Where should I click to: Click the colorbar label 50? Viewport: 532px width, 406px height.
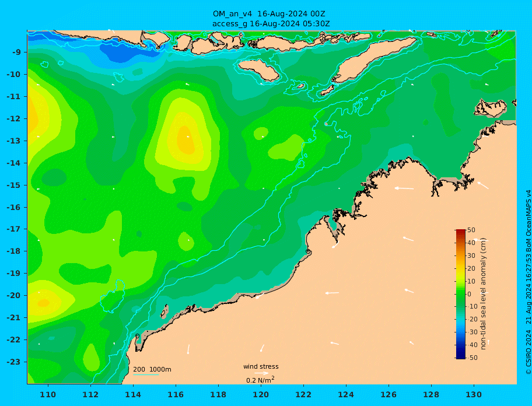click(471, 230)
